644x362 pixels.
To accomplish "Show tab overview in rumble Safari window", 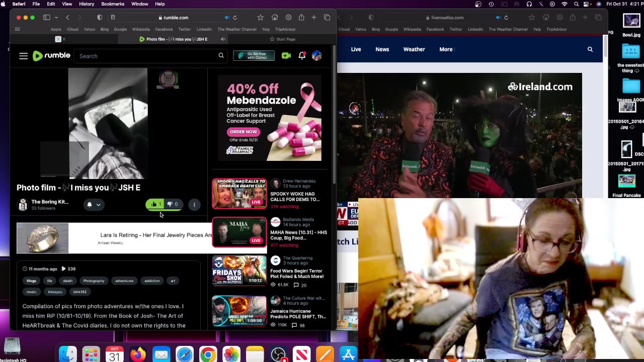I will pos(327,18).
